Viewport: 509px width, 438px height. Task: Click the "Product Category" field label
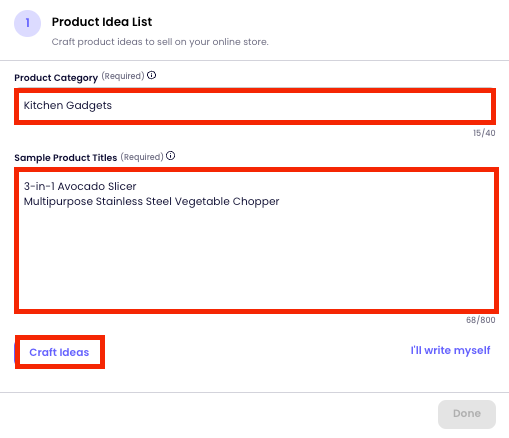(56, 78)
